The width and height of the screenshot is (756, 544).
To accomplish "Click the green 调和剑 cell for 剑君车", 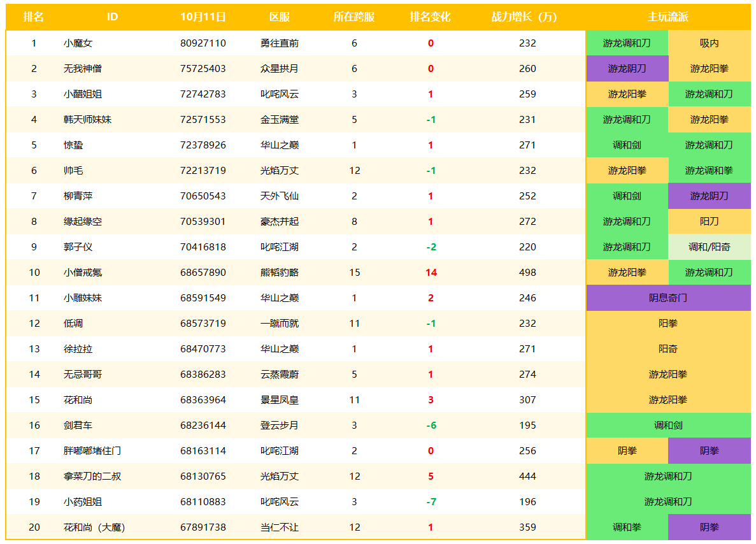I will pos(668,425).
